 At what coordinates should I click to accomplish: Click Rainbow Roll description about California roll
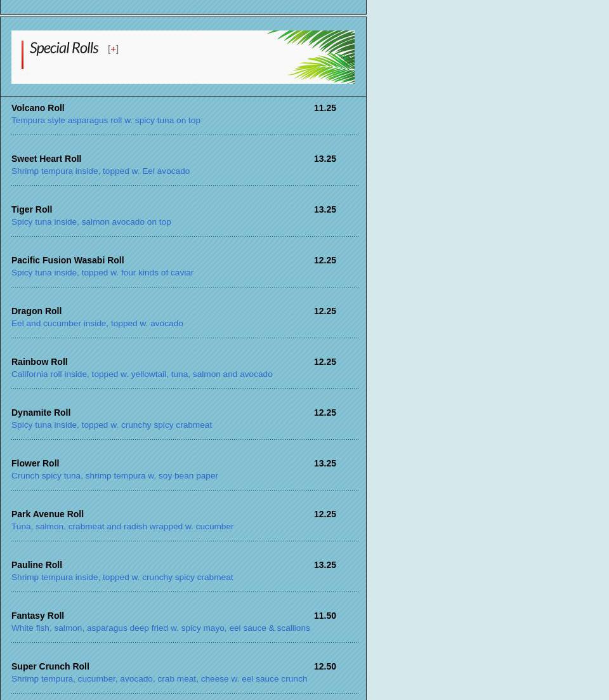coord(141,374)
